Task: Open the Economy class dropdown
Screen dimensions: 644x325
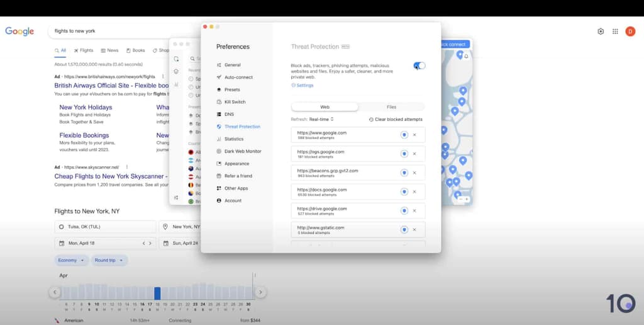Action: click(x=72, y=260)
